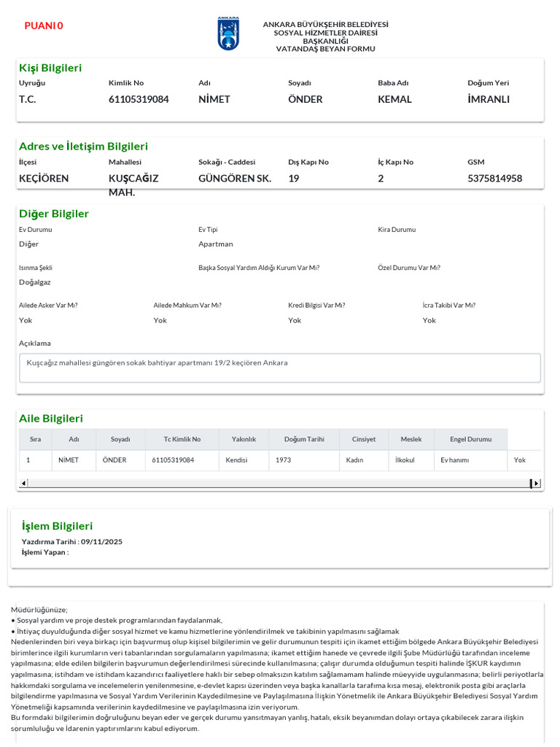
Task: Click the Ev Tipi value Apartman
Action: (x=216, y=244)
